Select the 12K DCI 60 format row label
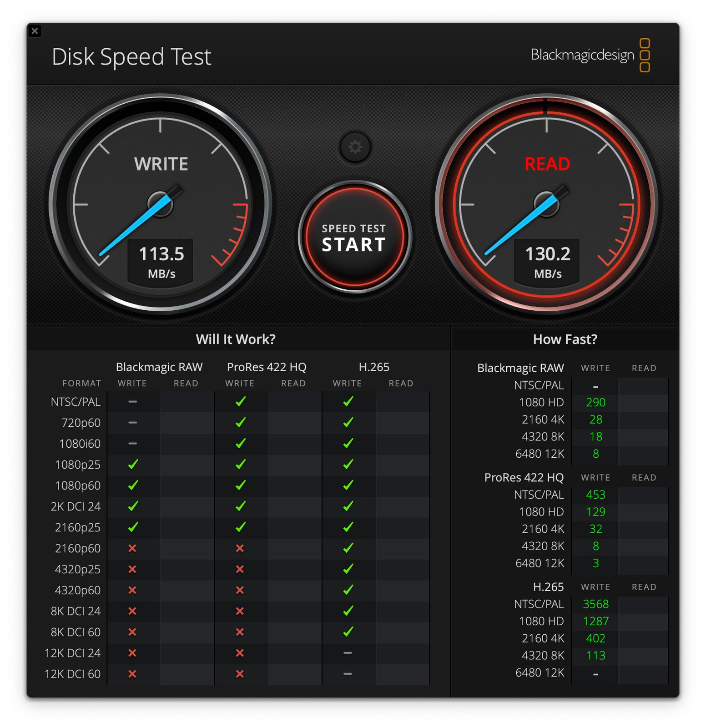 click(72, 674)
